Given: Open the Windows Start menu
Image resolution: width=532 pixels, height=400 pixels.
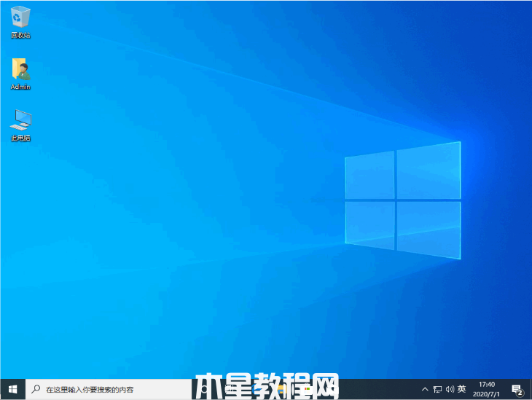Looking at the screenshot, I should point(12,390).
